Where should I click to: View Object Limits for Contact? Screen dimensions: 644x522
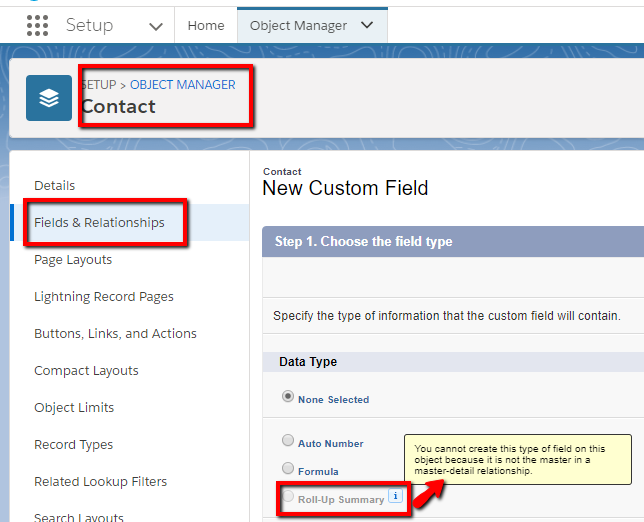click(74, 408)
